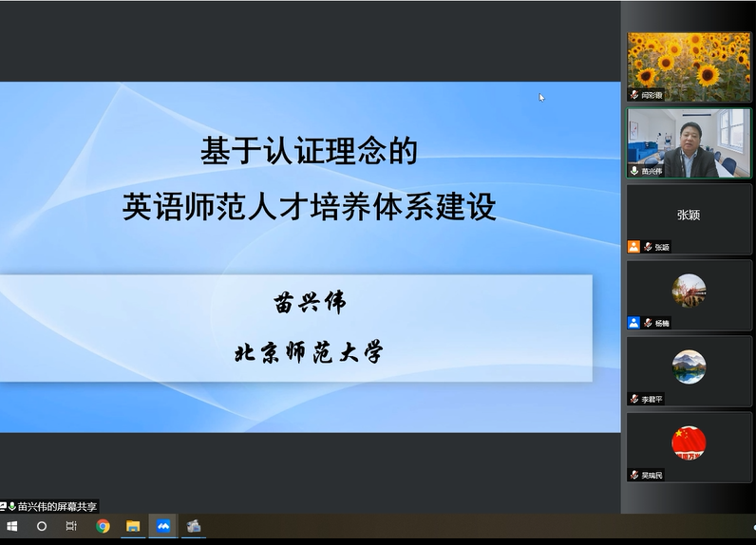
Task: Open File Explorer from the taskbar
Action: click(133, 526)
